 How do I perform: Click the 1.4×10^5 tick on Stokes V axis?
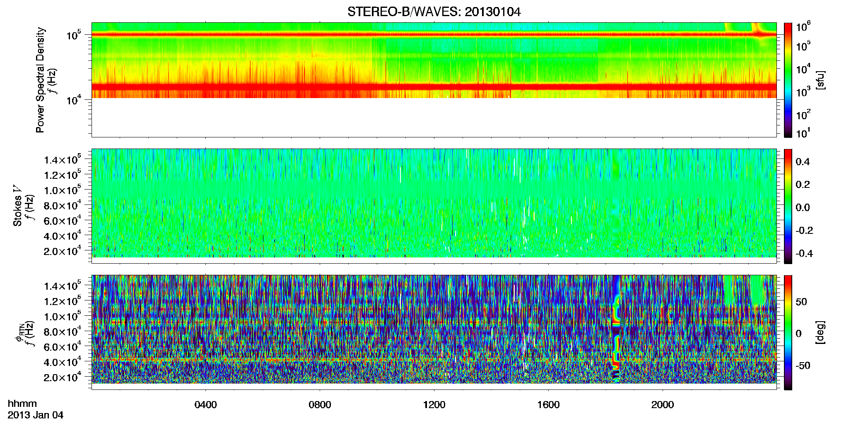[x=62, y=159]
